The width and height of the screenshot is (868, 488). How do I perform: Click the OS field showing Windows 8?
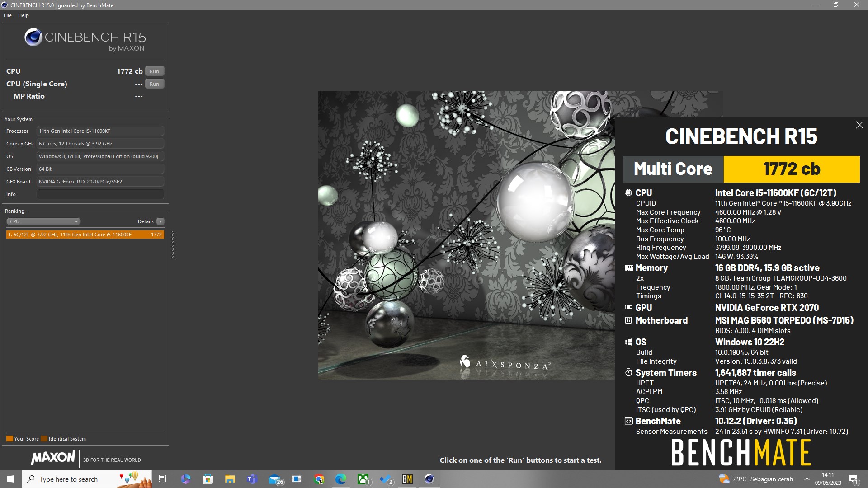pos(100,156)
